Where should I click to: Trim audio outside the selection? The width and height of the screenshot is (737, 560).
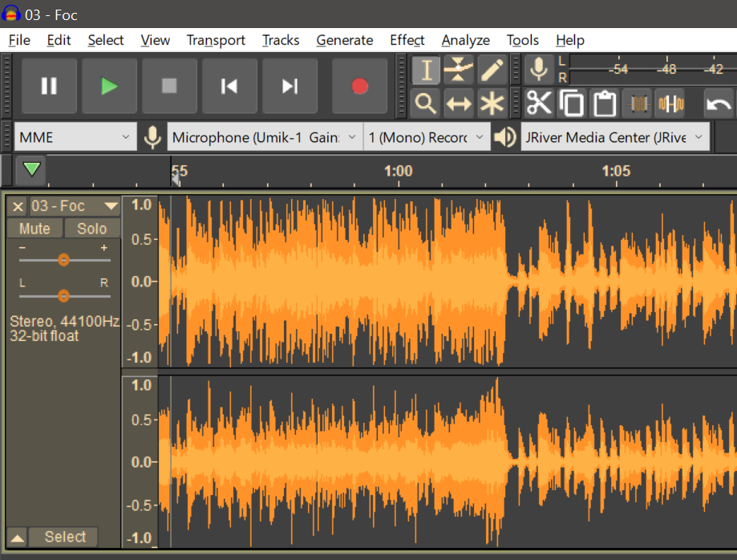pos(638,103)
